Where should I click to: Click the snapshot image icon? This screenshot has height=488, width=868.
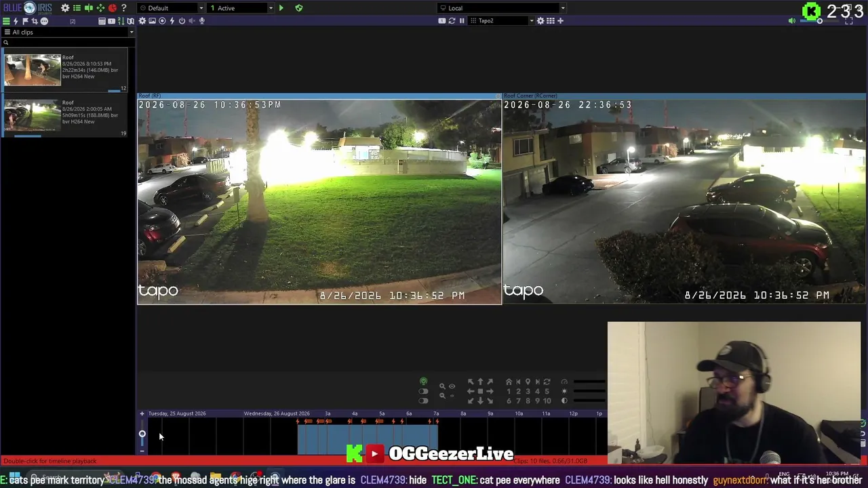(152, 21)
